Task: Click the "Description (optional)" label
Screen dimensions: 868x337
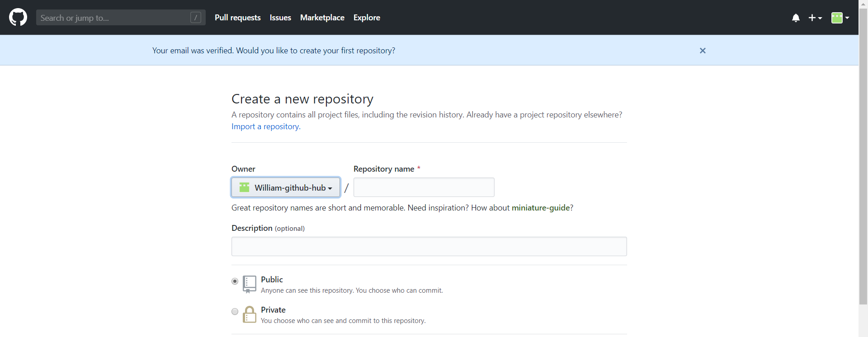Action: (x=268, y=228)
